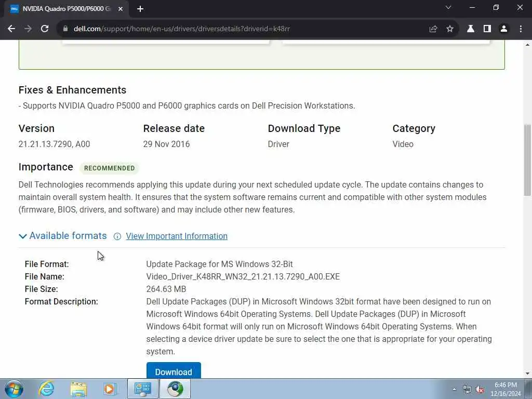Open the network status tray icon
532x399 pixels.
pyautogui.click(x=467, y=390)
